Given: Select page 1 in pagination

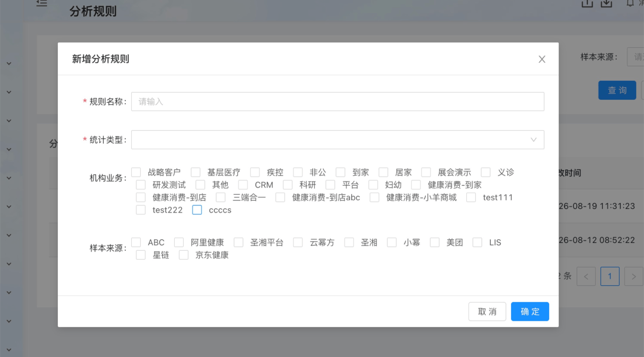Looking at the screenshot, I should click(610, 276).
